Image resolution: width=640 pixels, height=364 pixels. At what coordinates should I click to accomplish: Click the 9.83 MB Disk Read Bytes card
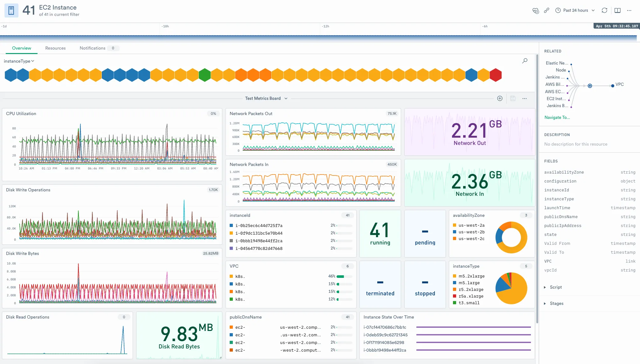coord(179,335)
